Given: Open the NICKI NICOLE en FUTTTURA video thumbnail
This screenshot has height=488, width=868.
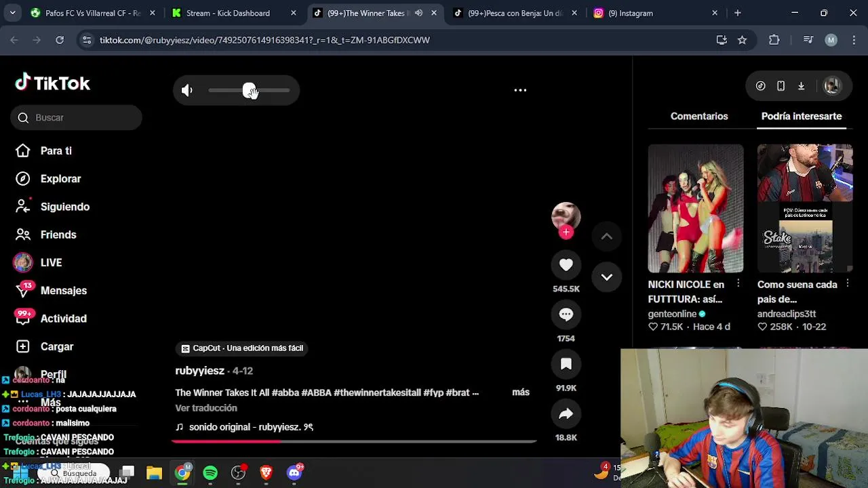Looking at the screenshot, I should pos(696,208).
